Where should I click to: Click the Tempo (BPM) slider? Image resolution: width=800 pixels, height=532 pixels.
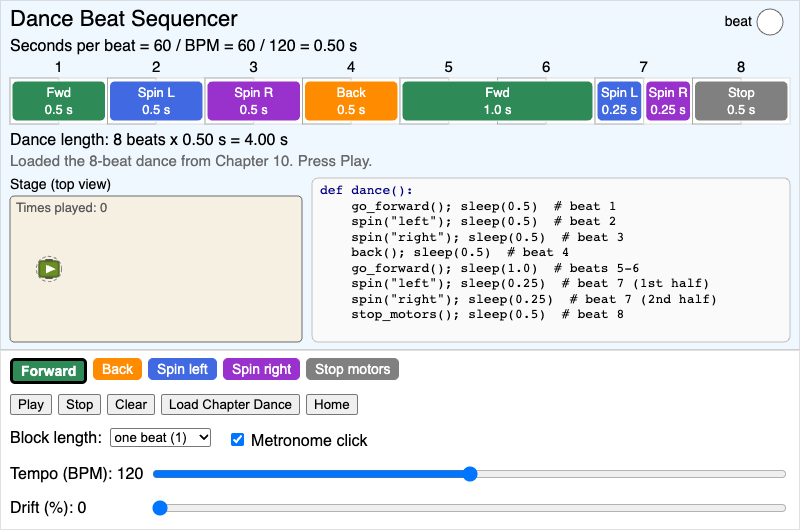[x=469, y=474]
